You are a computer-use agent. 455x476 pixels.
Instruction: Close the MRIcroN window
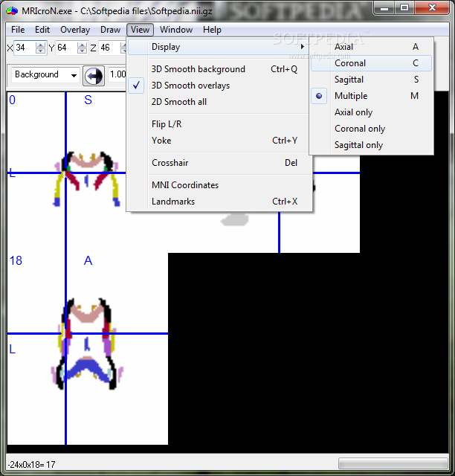(432, 8)
